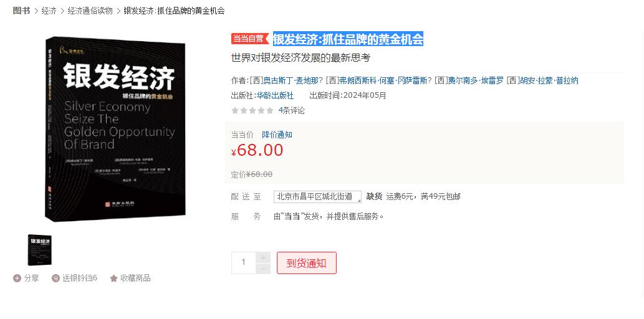
Task: Increase quantity with the plus stepper
Action: tap(263, 257)
